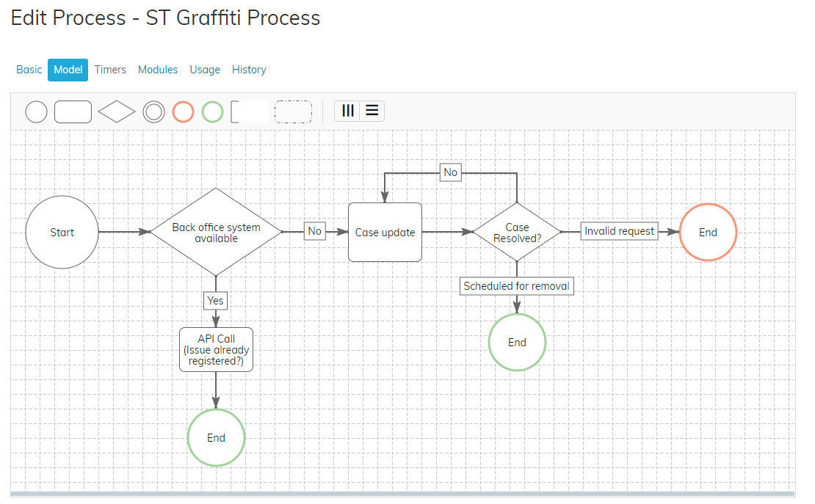This screenshot has height=504, width=815.
Task: Select the plain circle shape in toolbar
Action: (x=37, y=112)
